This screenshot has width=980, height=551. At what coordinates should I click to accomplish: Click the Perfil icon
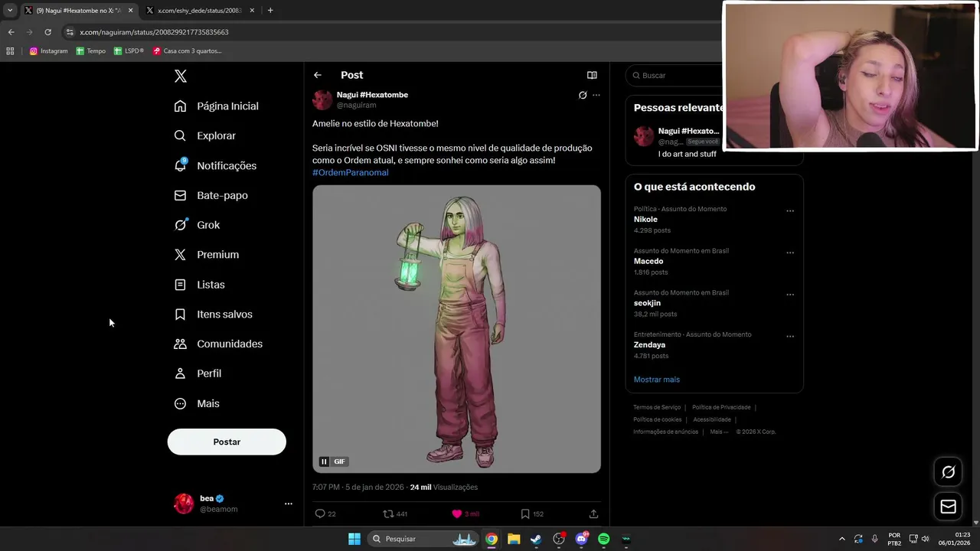[180, 373]
